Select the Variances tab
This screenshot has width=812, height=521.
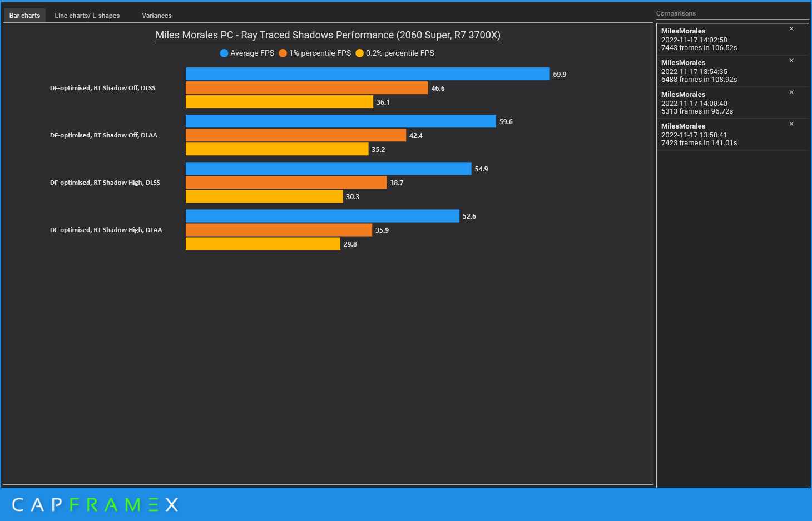157,16
